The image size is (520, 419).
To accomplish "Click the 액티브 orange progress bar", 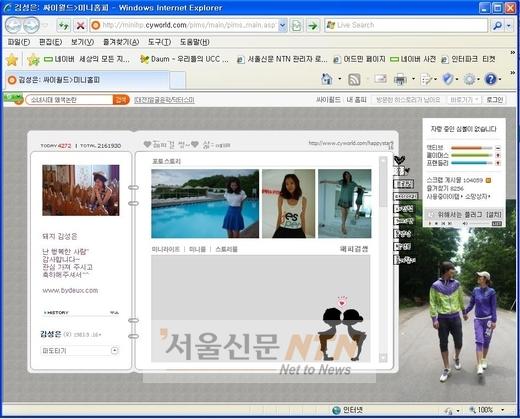I will point(471,148).
